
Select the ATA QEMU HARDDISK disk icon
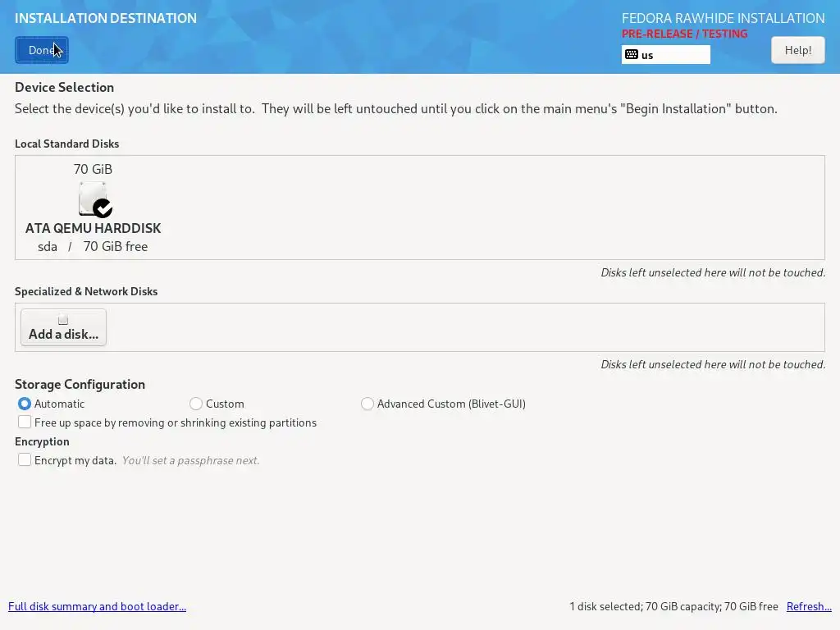coord(94,199)
